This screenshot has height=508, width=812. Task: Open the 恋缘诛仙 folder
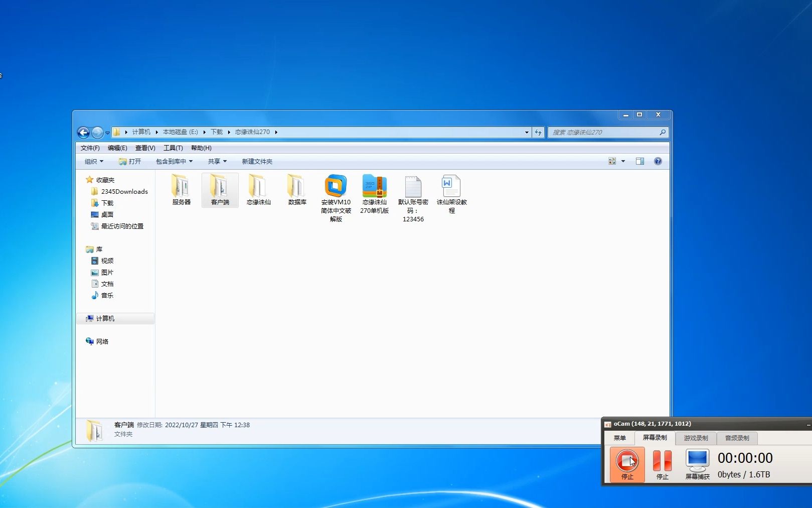(258, 190)
